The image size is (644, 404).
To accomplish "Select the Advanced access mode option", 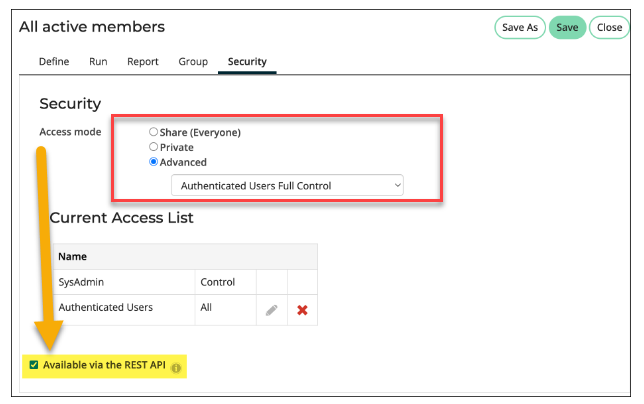I will [153, 162].
